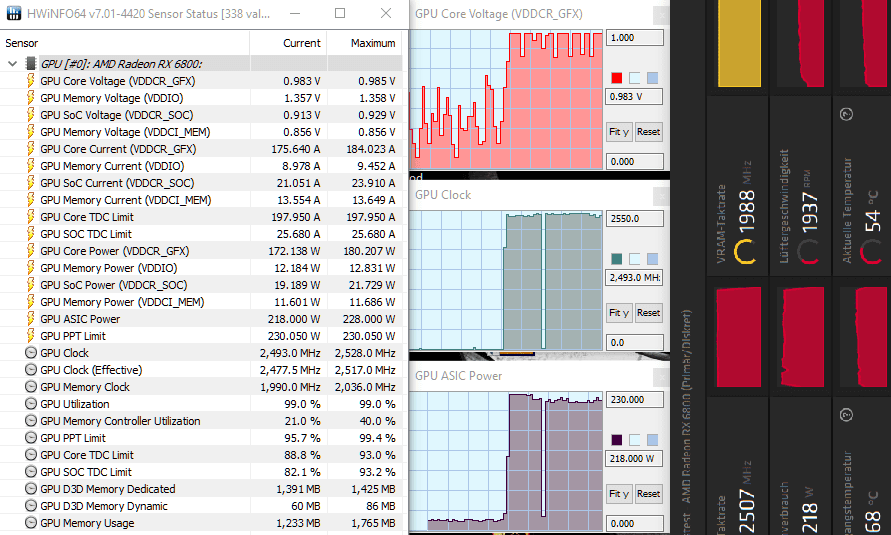This screenshot has width=891, height=535.
Task: Click blue swatch in GPU Core Voltage graph
Action: click(652, 78)
